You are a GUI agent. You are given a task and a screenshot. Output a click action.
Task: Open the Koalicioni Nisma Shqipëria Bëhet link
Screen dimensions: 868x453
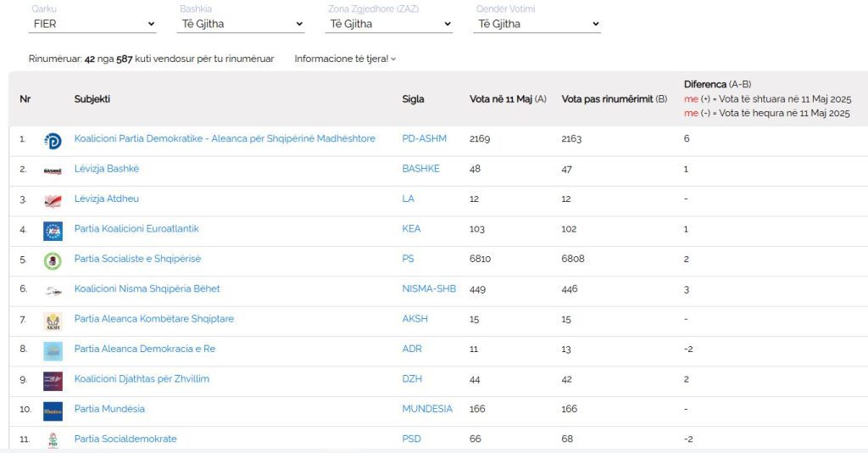pos(147,288)
